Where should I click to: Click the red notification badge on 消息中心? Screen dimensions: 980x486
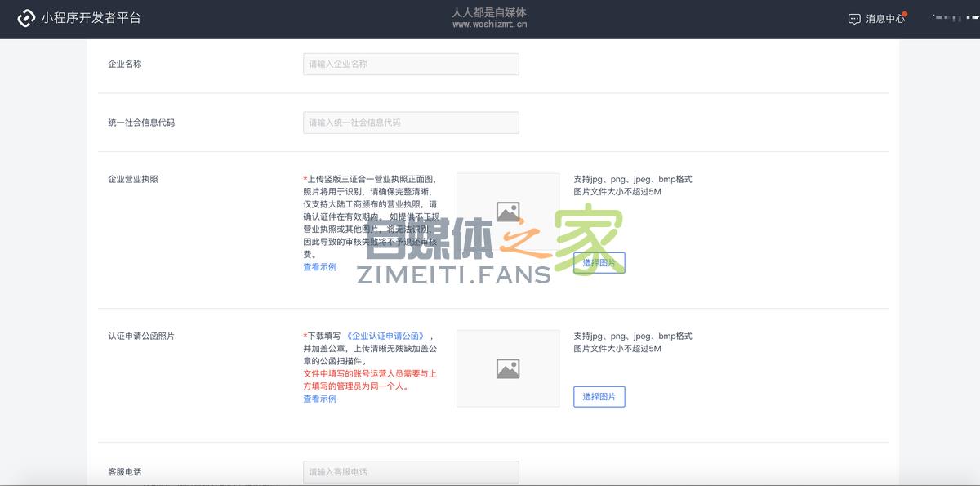903,12
